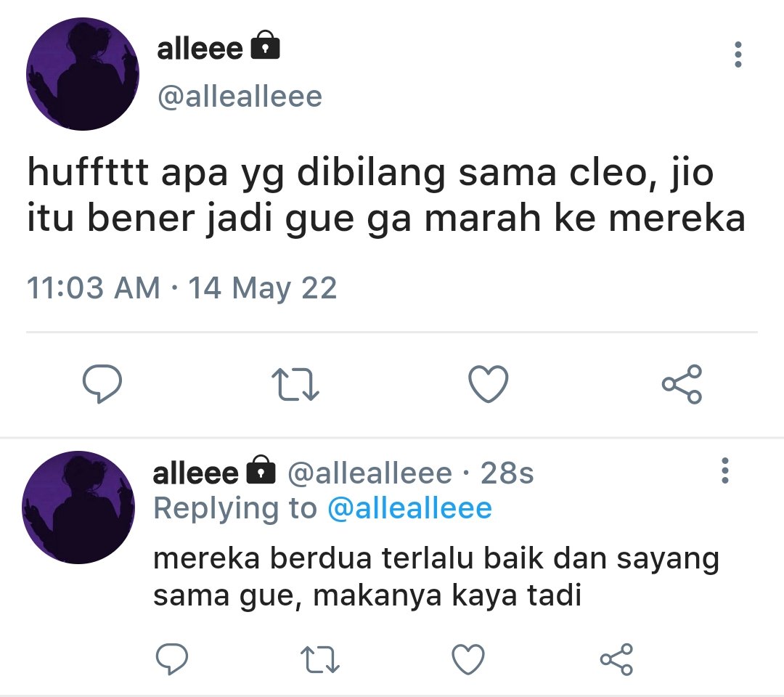Tap the lock icon beside the top alleee name

point(265,45)
